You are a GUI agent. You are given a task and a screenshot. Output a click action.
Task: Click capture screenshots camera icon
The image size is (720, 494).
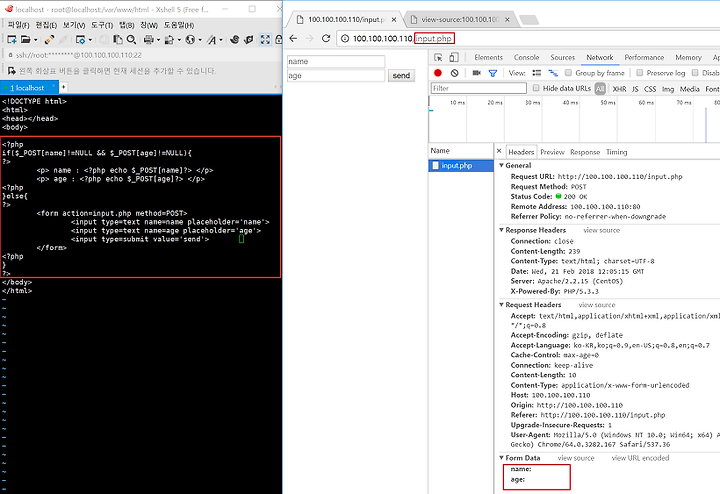(477, 73)
